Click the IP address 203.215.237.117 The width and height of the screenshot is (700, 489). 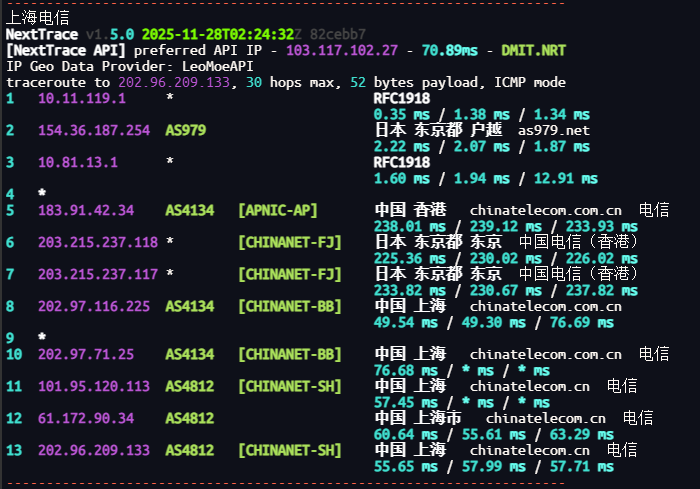point(98,274)
